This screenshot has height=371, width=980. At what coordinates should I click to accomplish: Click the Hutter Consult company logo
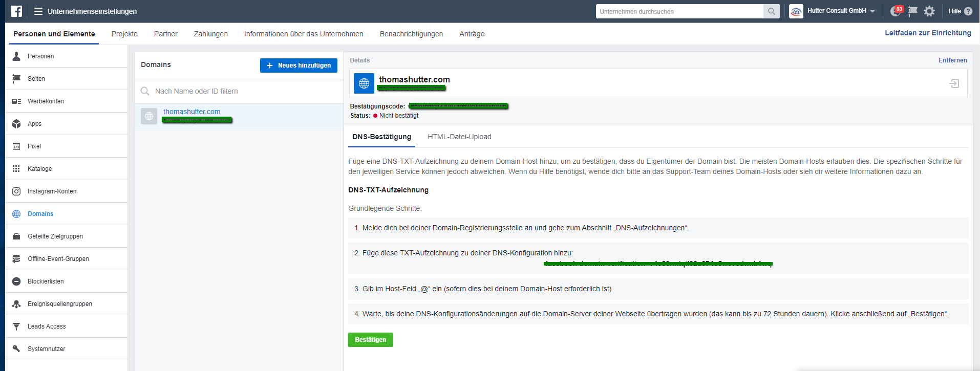pyautogui.click(x=796, y=11)
